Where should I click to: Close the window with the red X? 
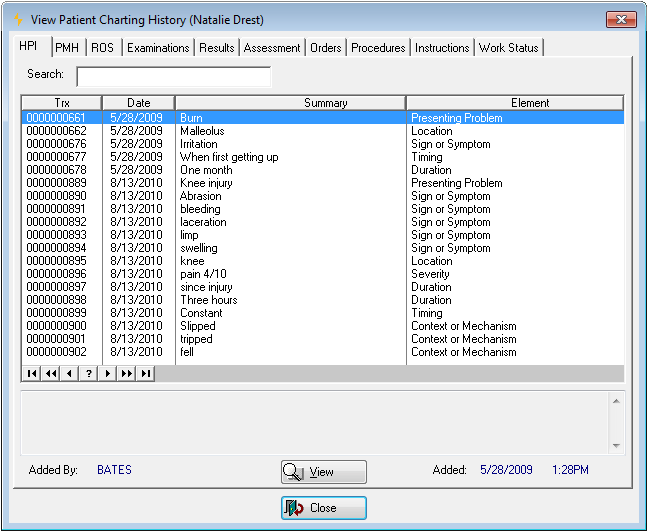[x=621, y=19]
